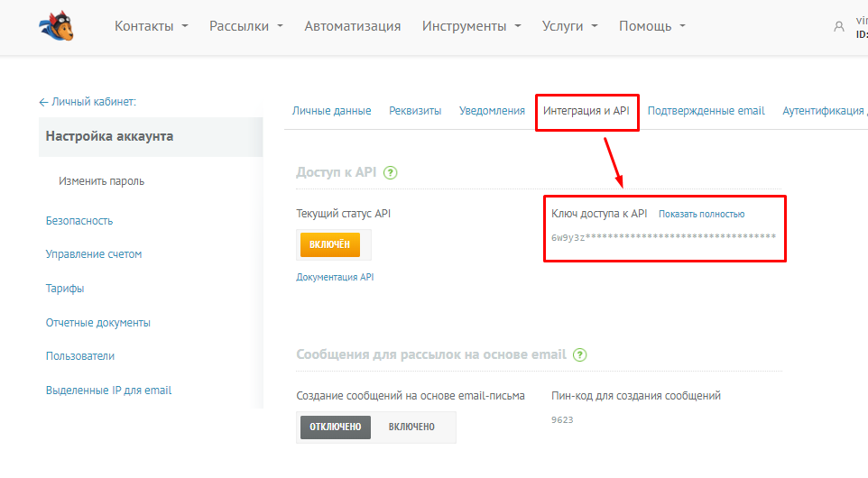
Task: Switch to the Уведомления tab
Action: coord(492,111)
